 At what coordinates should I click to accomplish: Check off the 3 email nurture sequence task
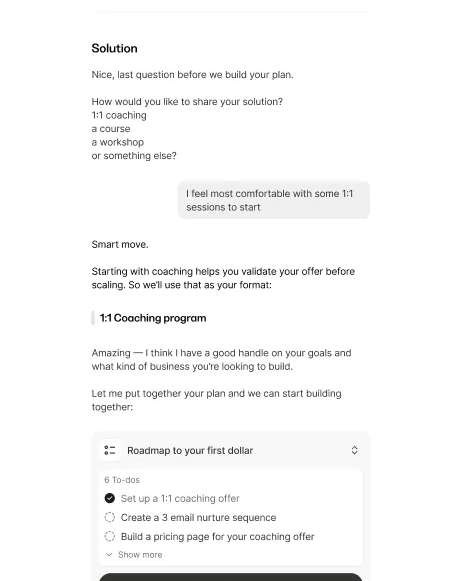(110, 517)
